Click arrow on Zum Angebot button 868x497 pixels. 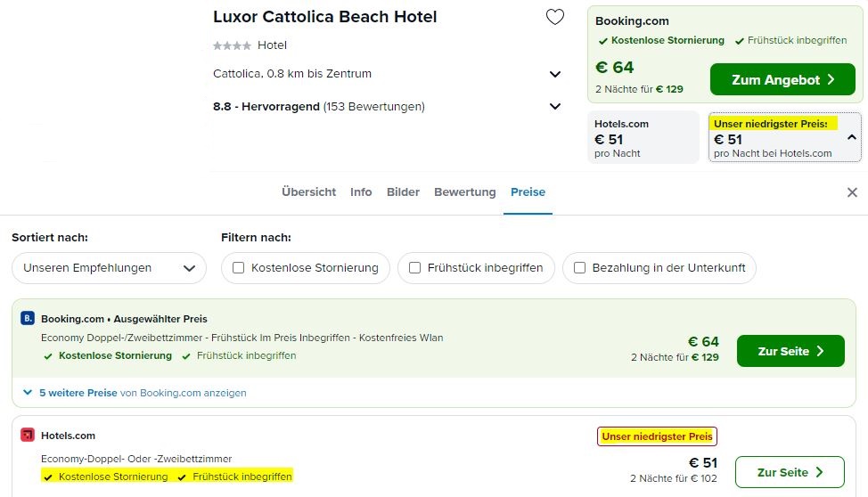click(x=831, y=79)
